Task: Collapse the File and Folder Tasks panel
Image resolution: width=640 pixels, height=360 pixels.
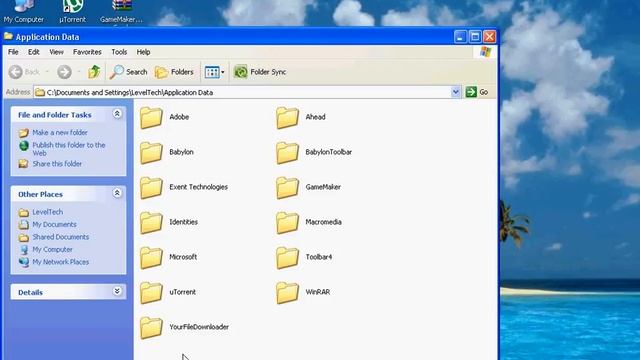Action: pos(117,114)
